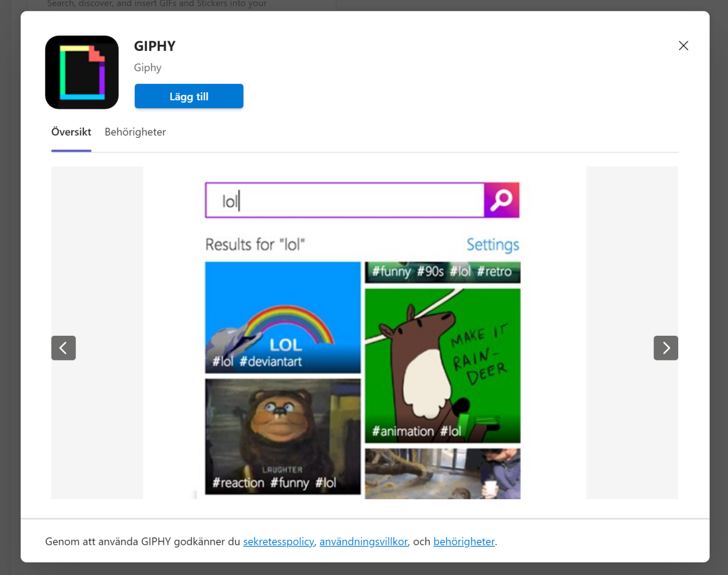Select the rainbow LOL GIF thumbnail
The height and width of the screenshot is (575, 728).
pyautogui.click(x=283, y=318)
